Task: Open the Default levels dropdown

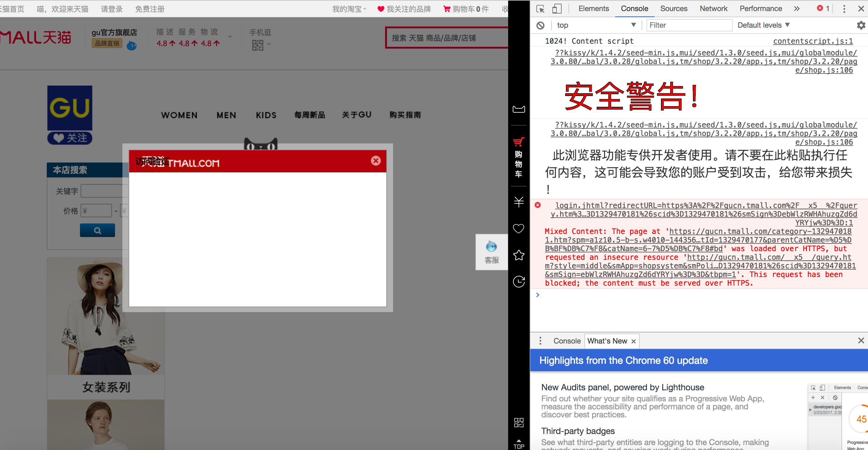Action: [763, 25]
